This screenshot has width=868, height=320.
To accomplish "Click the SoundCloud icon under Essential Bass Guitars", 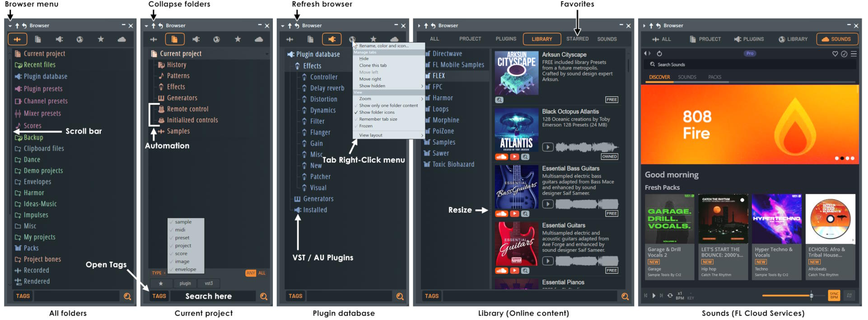I will coord(501,214).
